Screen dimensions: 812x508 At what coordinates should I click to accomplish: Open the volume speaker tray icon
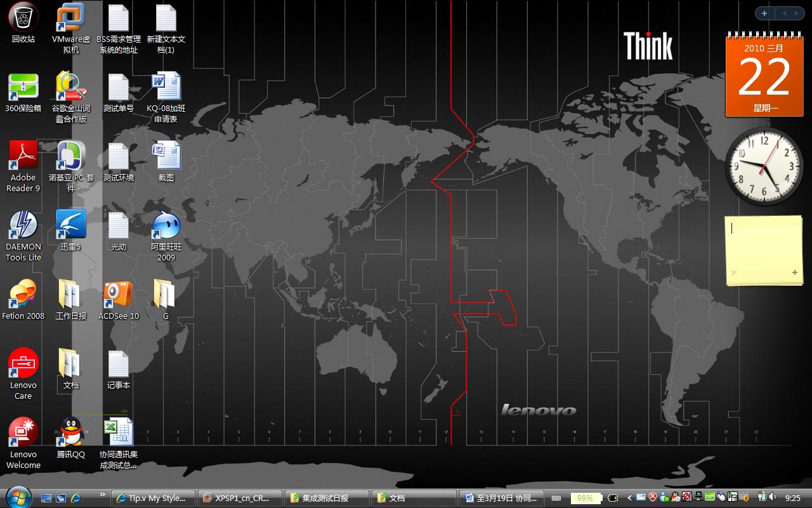click(x=773, y=497)
